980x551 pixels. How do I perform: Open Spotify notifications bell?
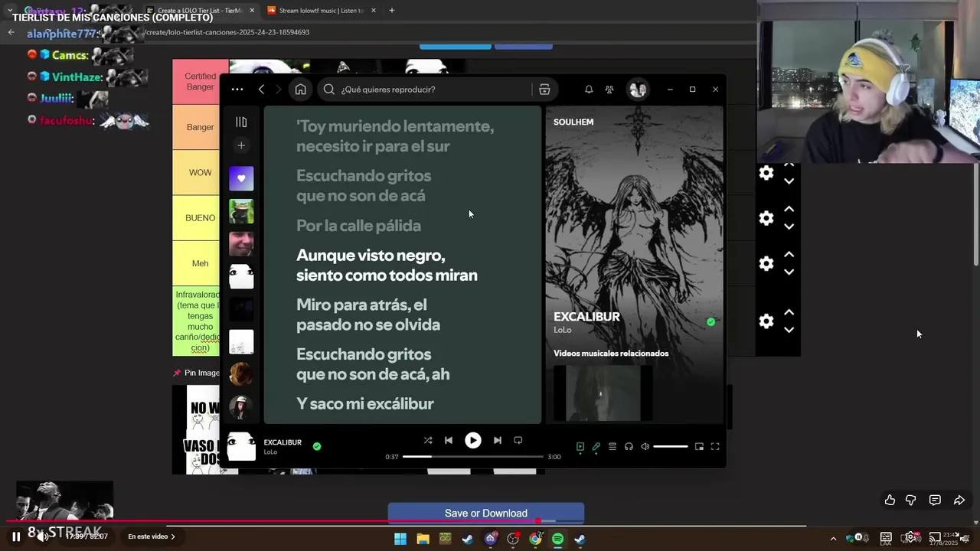pos(589,90)
